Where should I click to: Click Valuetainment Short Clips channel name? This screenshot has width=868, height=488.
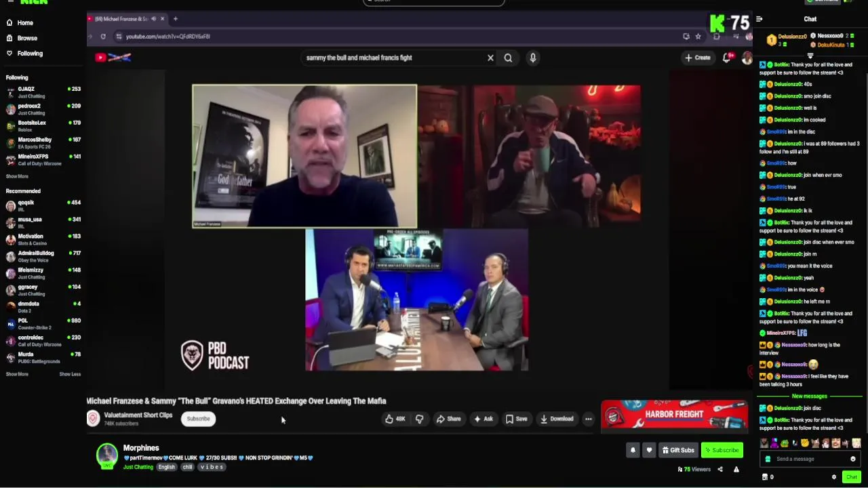[138, 415]
